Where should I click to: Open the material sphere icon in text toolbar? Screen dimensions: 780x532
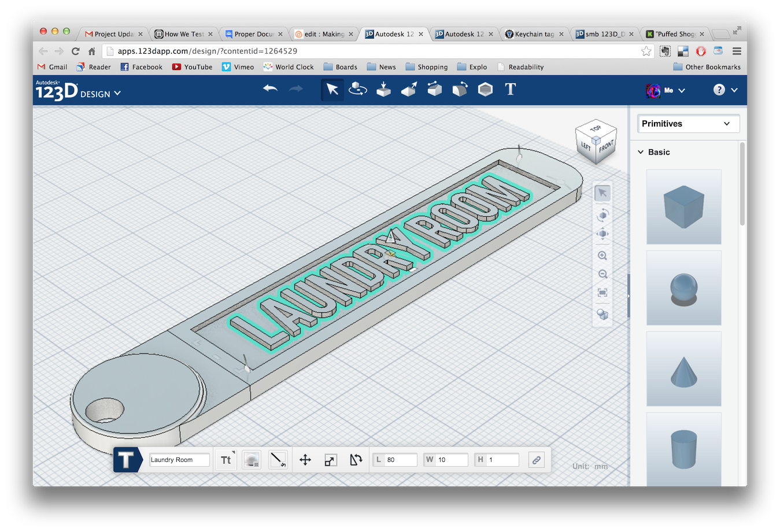coord(251,459)
